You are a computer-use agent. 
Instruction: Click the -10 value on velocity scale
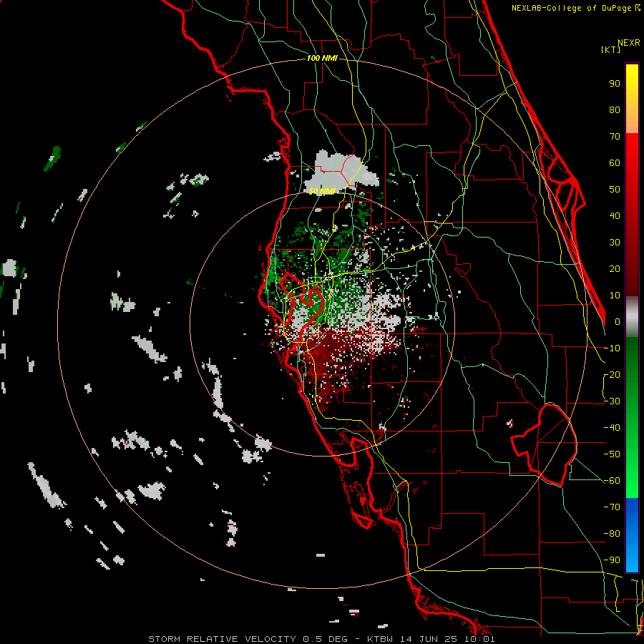click(x=612, y=348)
